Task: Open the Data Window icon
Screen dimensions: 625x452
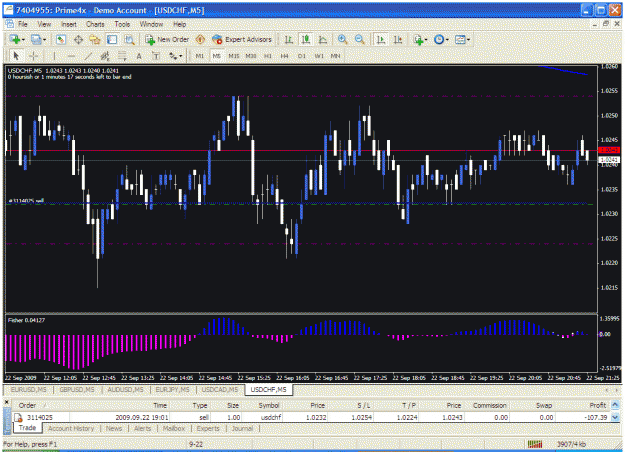Action: pos(78,39)
